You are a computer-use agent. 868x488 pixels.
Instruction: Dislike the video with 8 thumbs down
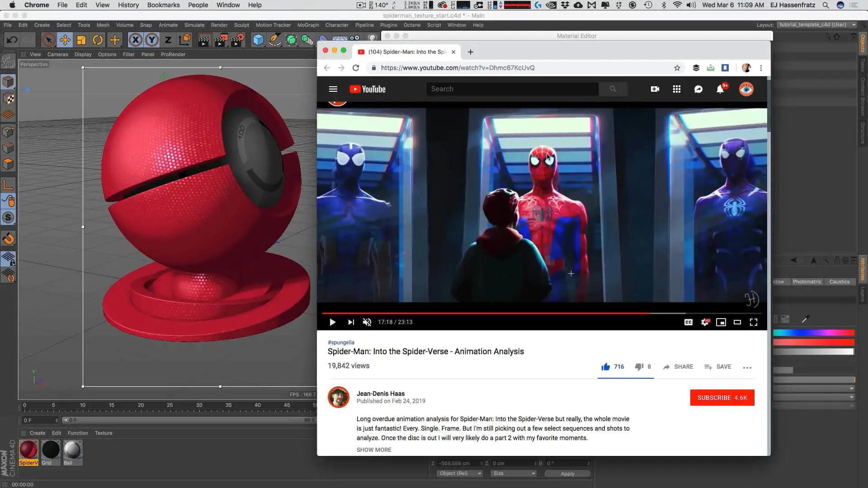(643, 367)
